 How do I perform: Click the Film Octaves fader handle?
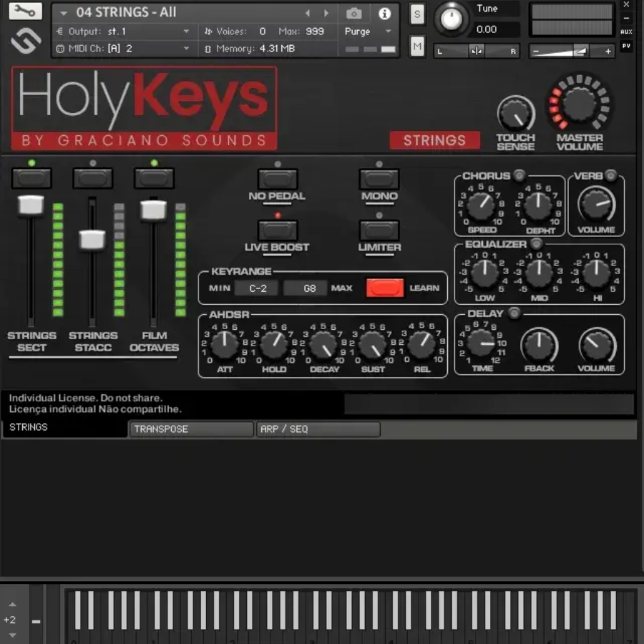coord(153,210)
